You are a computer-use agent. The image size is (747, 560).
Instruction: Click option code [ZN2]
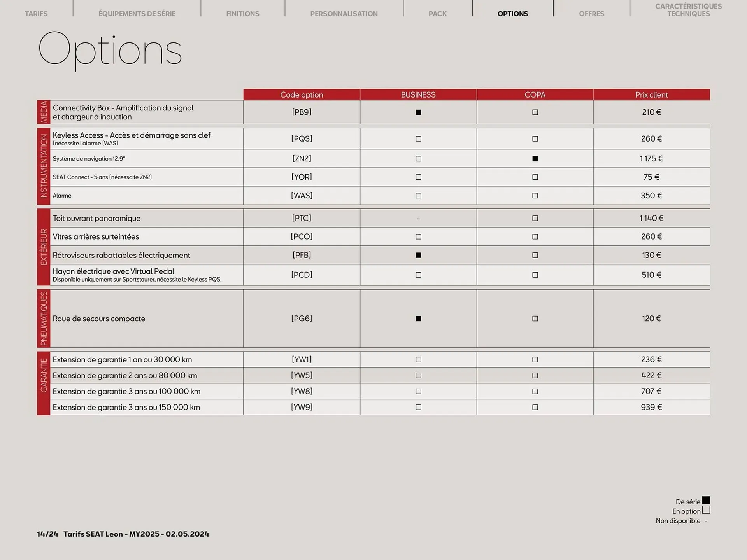click(302, 159)
